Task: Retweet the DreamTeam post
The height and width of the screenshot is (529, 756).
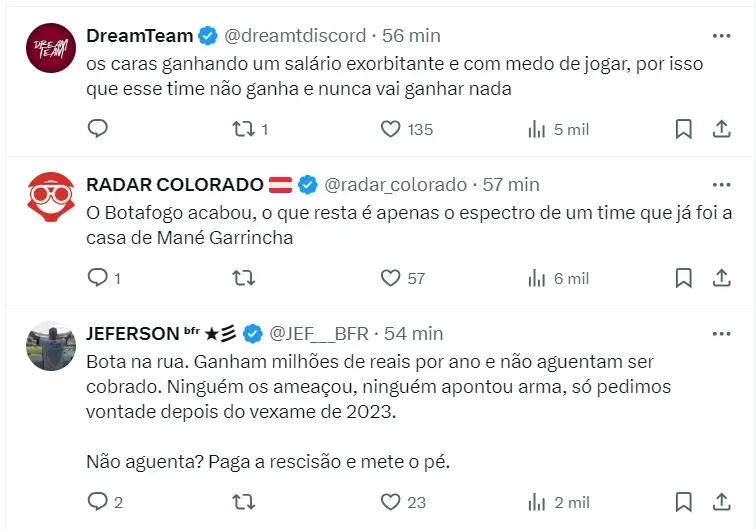Action: (x=244, y=129)
